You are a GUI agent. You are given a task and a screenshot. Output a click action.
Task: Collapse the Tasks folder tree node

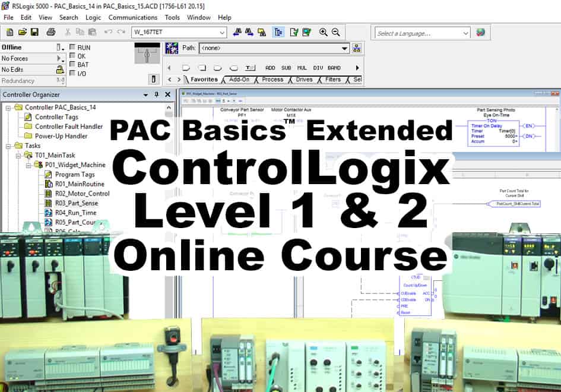8,146
